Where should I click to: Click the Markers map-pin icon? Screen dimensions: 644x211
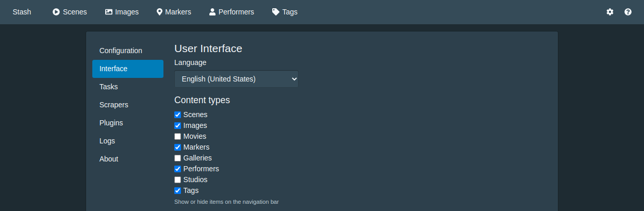click(160, 12)
